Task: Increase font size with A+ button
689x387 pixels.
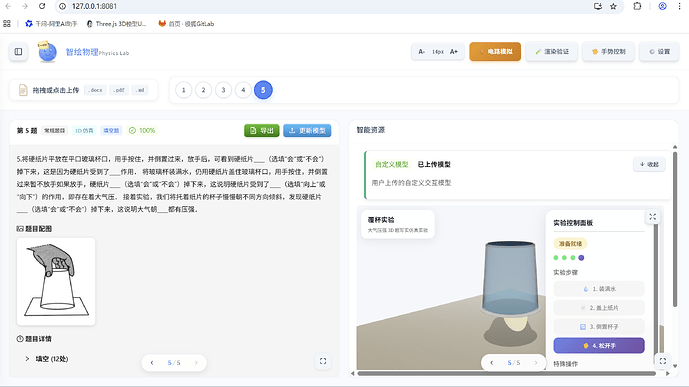Action: click(454, 52)
